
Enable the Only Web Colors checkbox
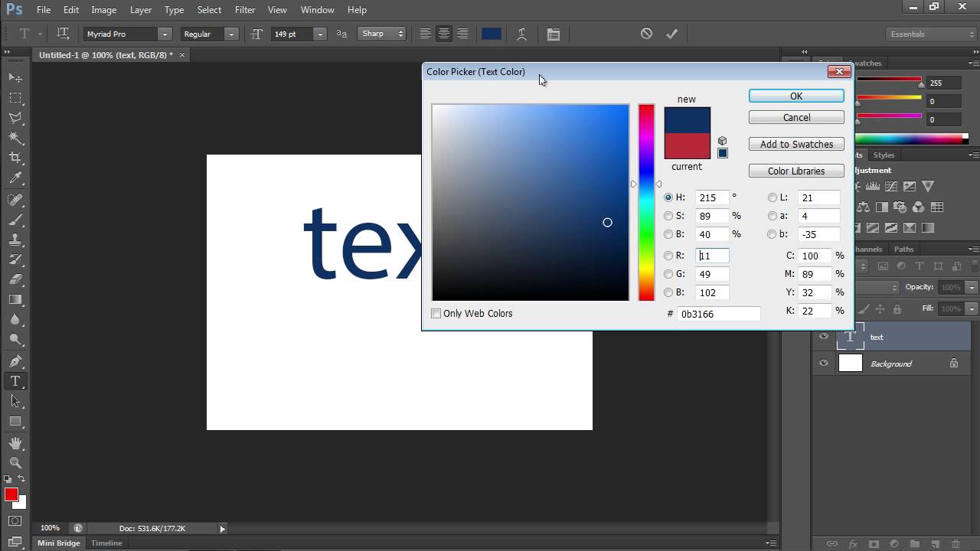pyautogui.click(x=436, y=314)
